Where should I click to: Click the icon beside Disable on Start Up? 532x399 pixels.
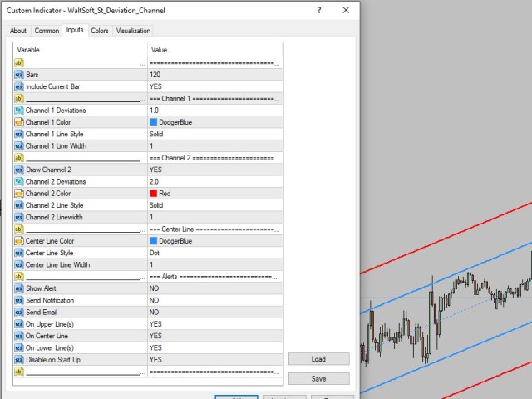coord(19,360)
